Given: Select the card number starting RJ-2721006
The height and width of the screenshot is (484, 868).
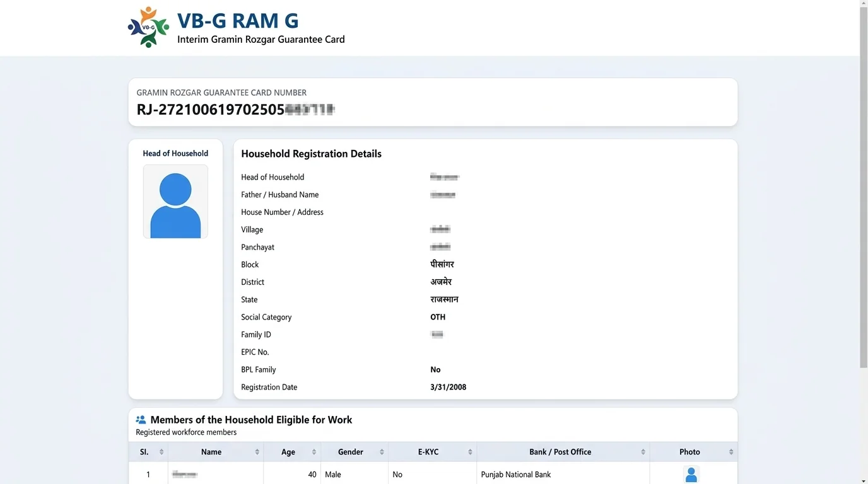Looking at the screenshot, I should tap(235, 110).
